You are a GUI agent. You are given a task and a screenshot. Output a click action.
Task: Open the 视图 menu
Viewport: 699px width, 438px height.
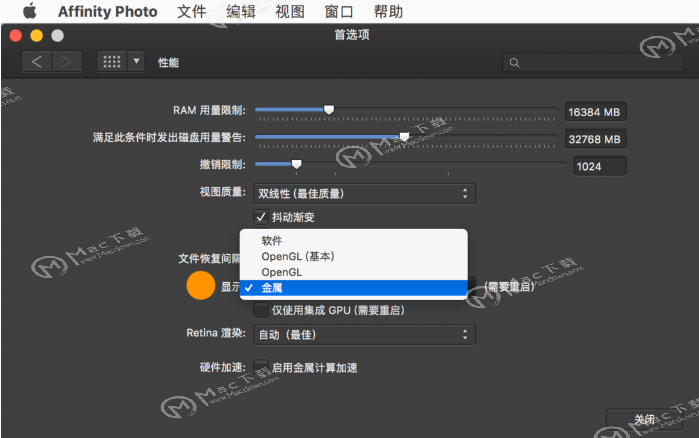pyautogui.click(x=290, y=12)
